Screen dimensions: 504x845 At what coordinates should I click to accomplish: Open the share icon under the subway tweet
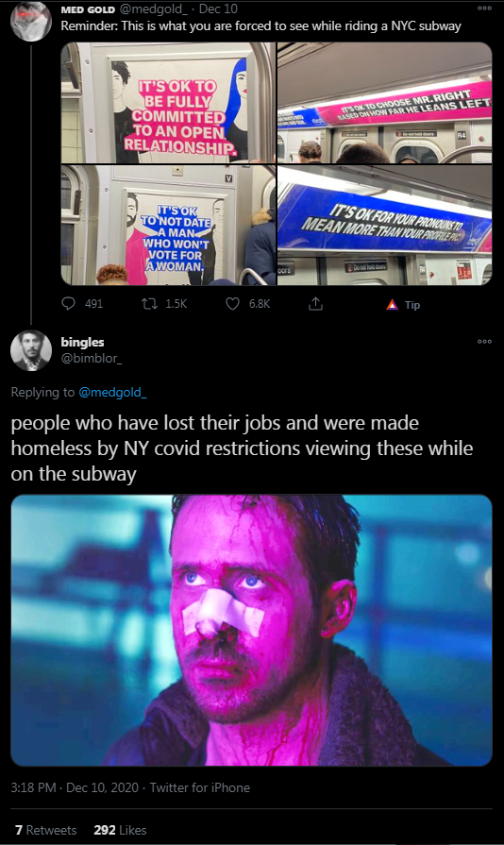[x=315, y=304]
